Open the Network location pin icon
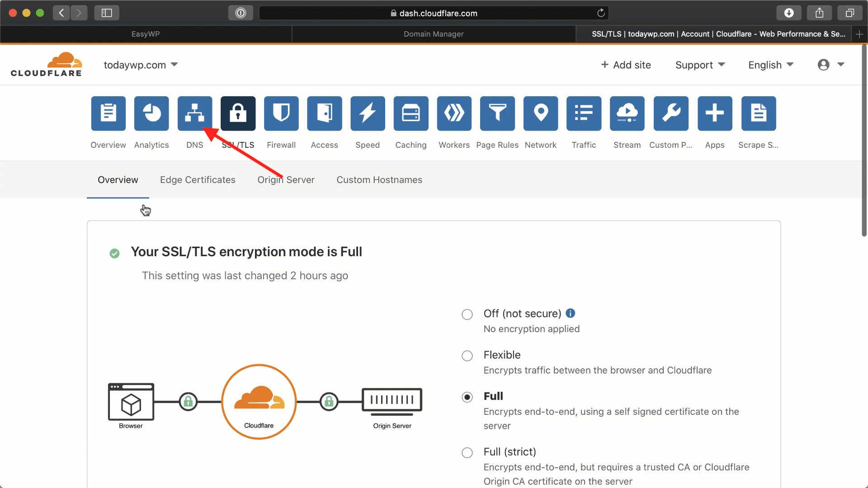 tap(541, 113)
